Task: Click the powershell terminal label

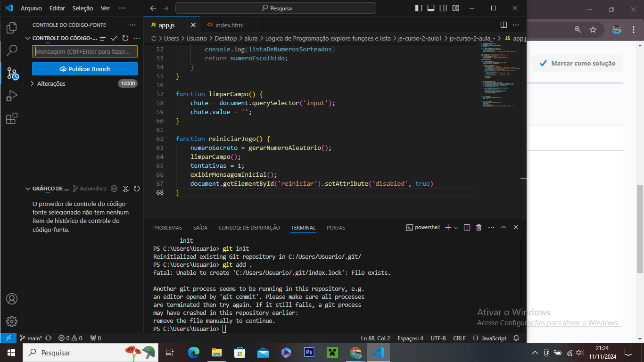Action: click(x=423, y=227)
